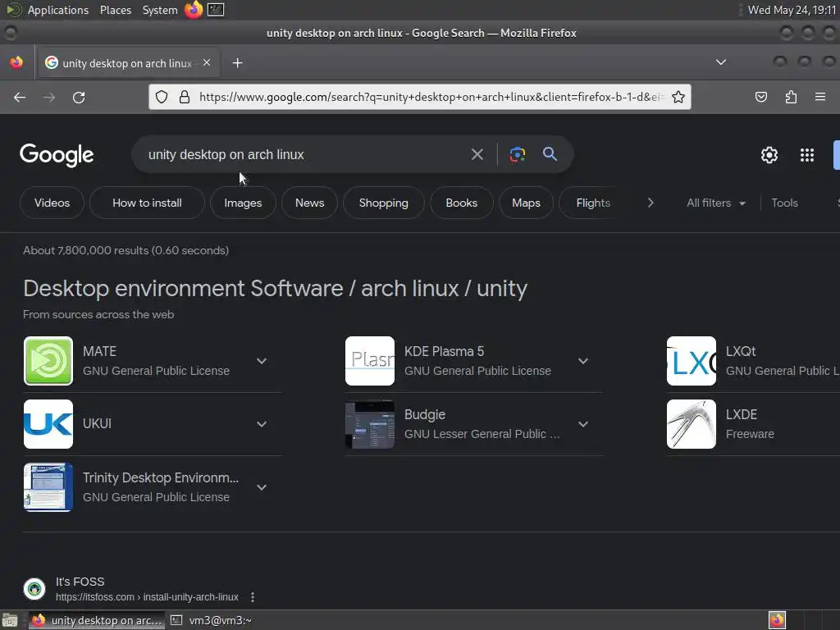The image size is (840, 630).
Task: Click the Budgie screenshot thumbnail
Action: (x=370, y=424)
